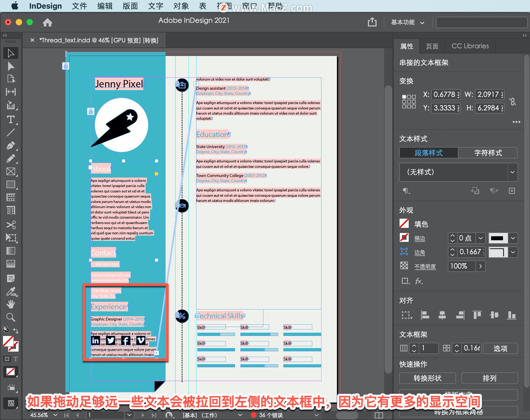Select the Rectangle tool
Image resolution: width=530 pixels, height=420 pixels.
pos(11,184)
